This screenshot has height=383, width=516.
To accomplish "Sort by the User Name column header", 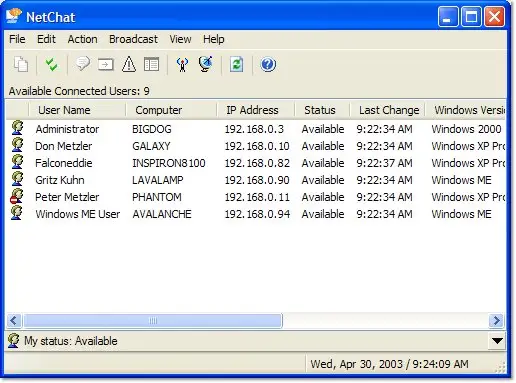I will pos(77,110).
